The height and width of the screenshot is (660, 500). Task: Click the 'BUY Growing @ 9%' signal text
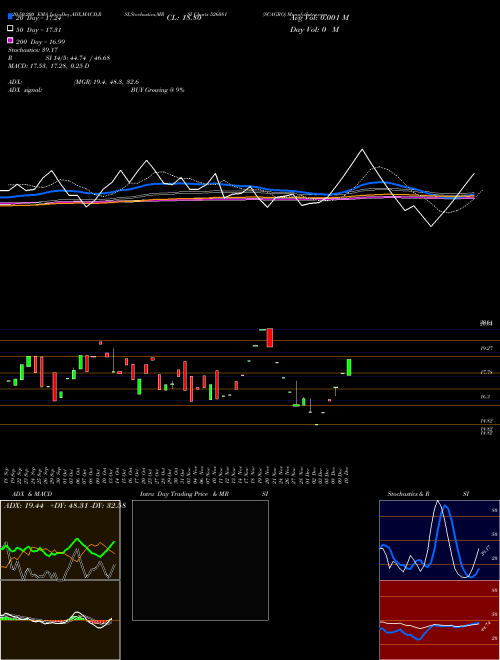(x=157, y=90)
